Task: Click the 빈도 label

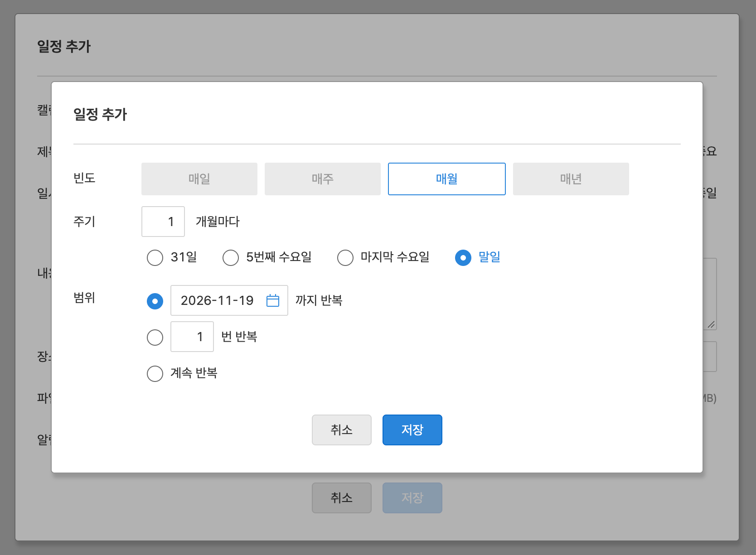Action: pos(84,178)
